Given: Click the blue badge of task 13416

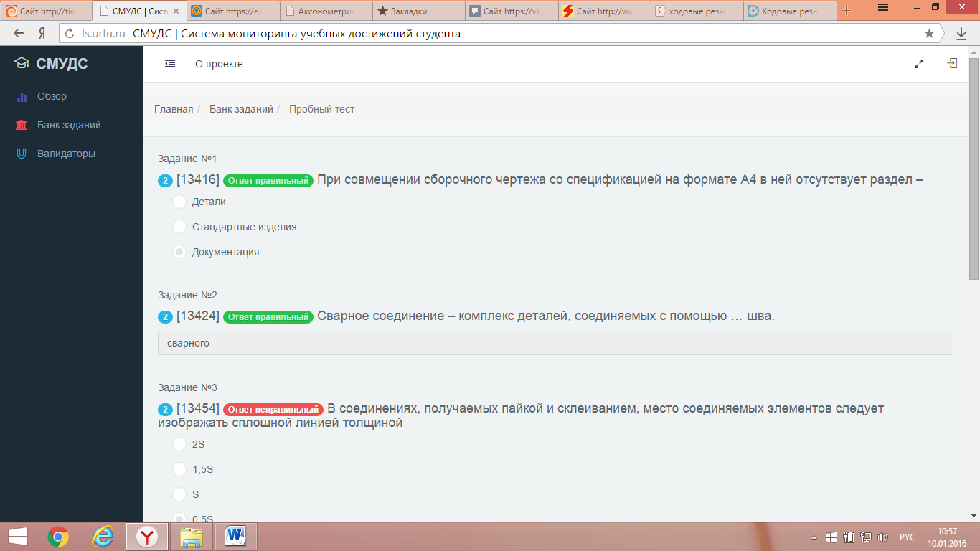Looking at the screenshot, I should click(165, 180).
